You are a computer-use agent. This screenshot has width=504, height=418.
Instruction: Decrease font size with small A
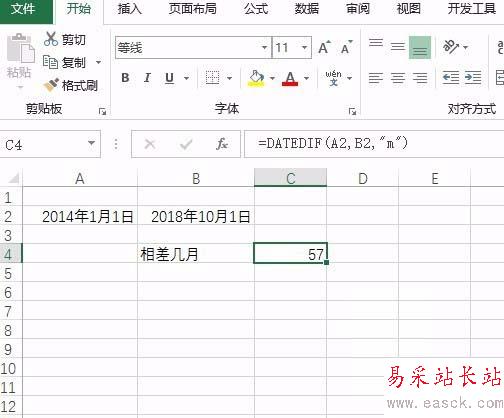click(346, 47)
